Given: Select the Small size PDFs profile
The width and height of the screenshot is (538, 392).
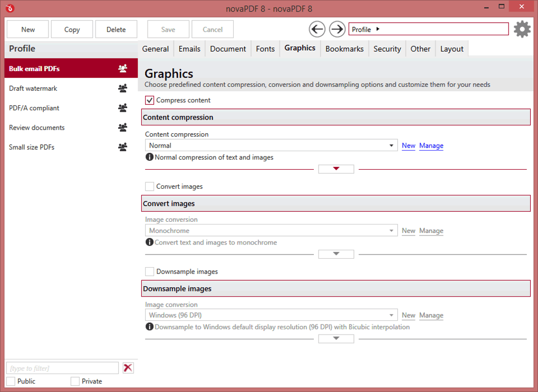Looking at the screenshot, I should [71, 147].
